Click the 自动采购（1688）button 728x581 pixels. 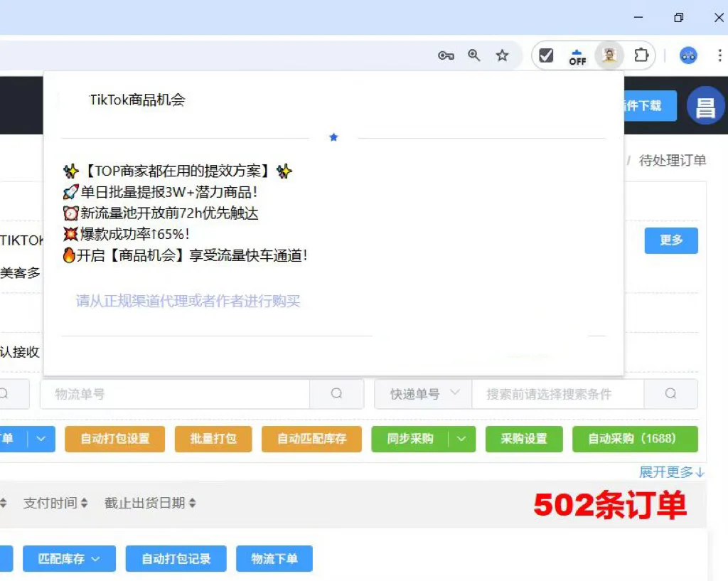pos(635,439)
